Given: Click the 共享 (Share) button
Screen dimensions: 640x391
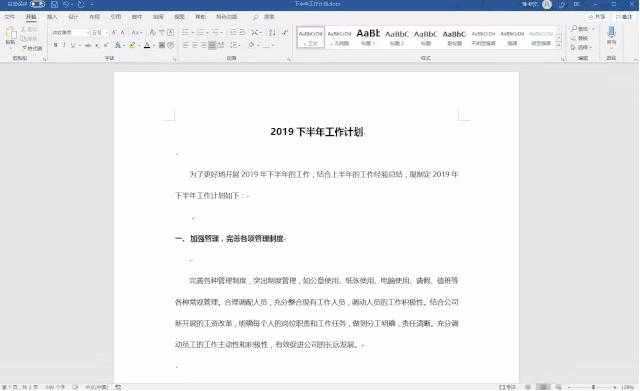Looking at the screenshot, I should pyautogui.click(x=596, y=17).
